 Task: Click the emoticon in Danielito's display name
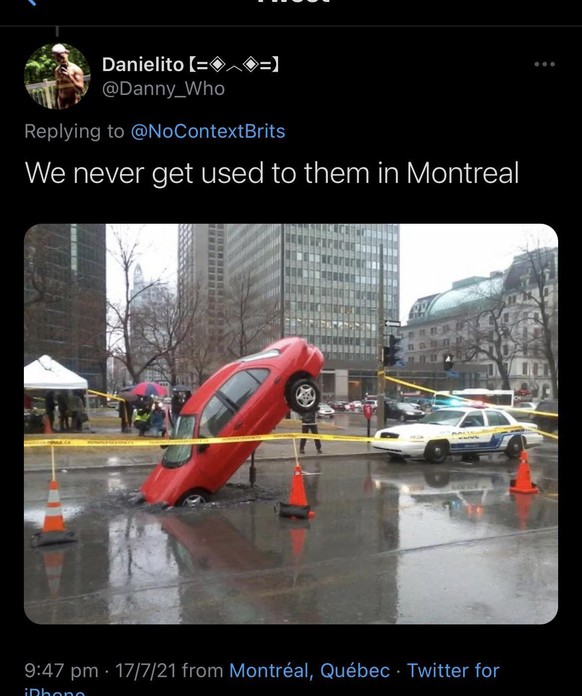coord(234,65)
